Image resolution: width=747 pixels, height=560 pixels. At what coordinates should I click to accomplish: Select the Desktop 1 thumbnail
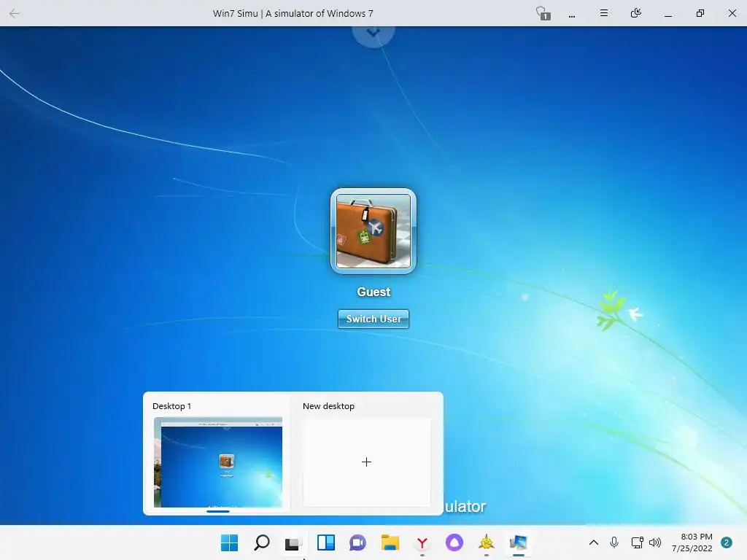217,462
